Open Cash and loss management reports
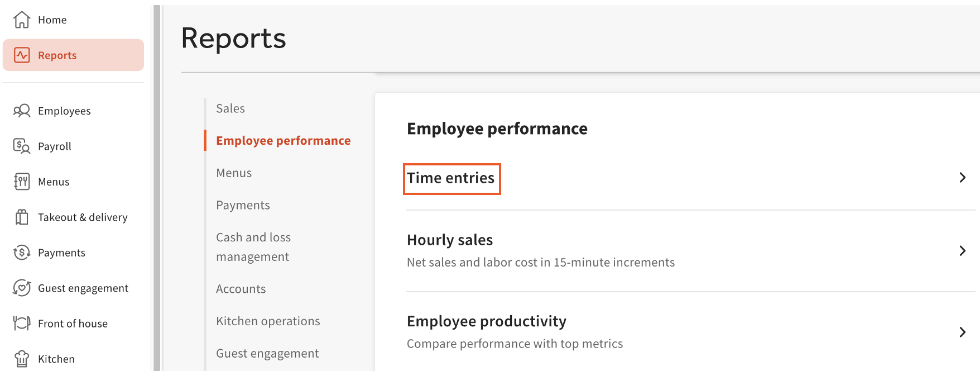This screenshot has height=371, width=980. (253, 246)
